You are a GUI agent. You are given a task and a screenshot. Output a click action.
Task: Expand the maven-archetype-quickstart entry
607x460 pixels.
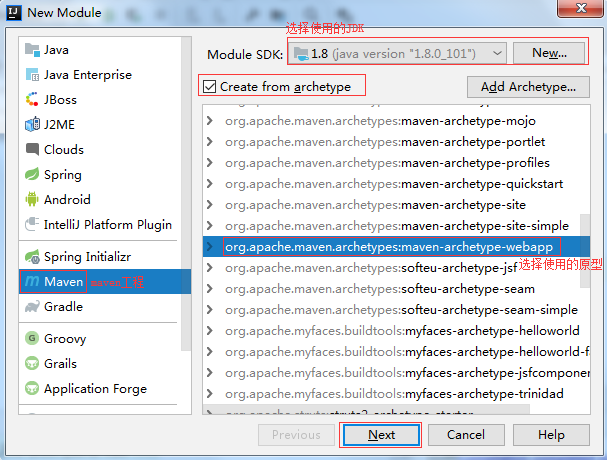(x=210, y=184)
